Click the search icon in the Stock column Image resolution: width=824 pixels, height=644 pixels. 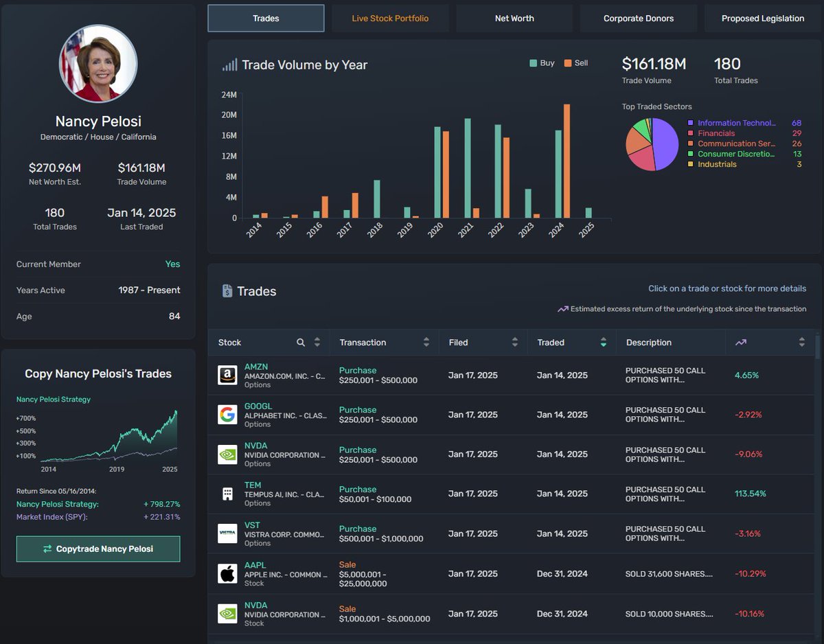click(x=301, y=342)
